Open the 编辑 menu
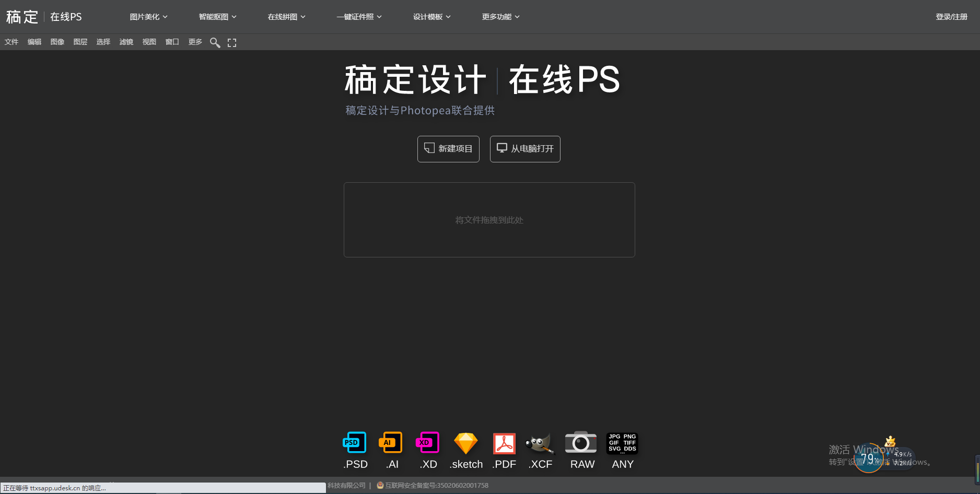This screenshot has width=980, height=494. (34, 42)
